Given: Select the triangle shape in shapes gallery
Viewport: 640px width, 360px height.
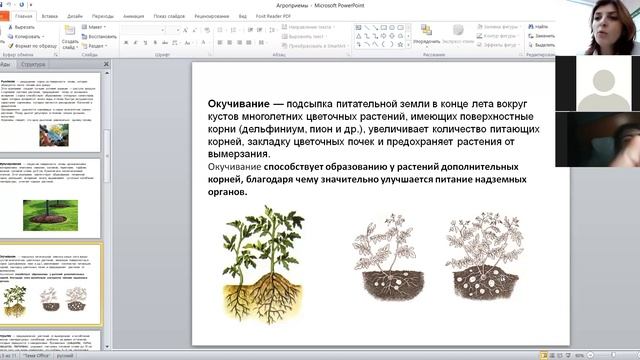Looking at the screenshot, I should click(x=358, y=36).
